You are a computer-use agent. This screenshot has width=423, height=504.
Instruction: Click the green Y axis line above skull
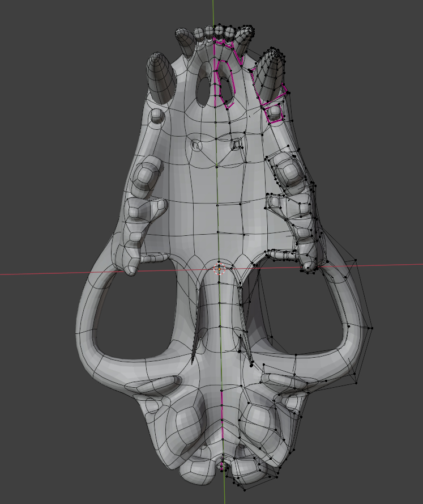point(213,11)
